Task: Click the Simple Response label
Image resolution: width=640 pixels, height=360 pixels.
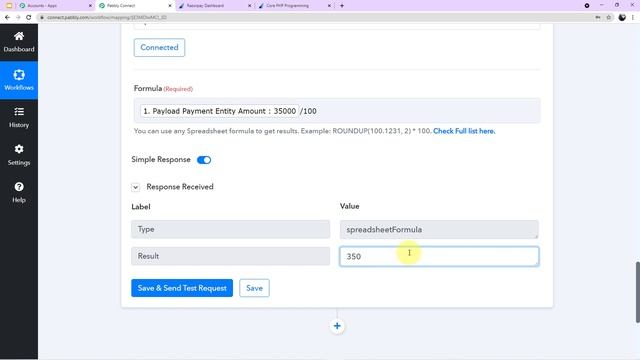Action: pyautogui.click(x=161, y=160)
